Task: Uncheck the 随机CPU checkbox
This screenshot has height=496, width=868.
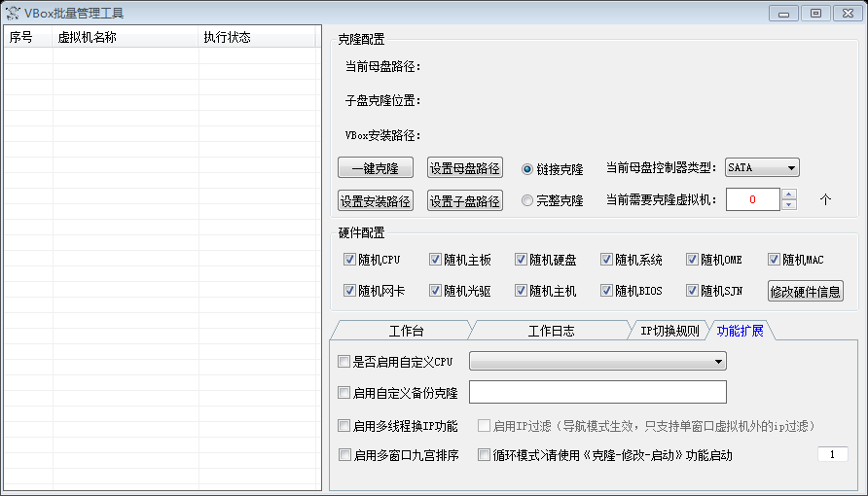Action: [349, 260]
